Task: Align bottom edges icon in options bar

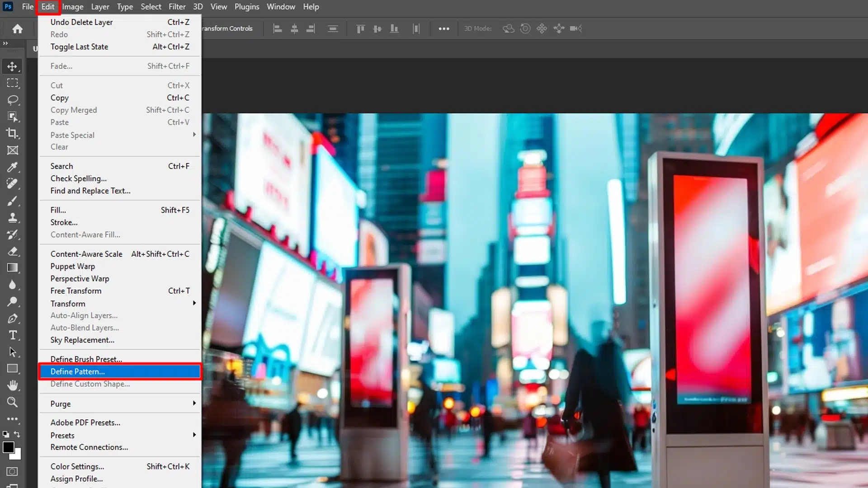Action: (394, 28)
